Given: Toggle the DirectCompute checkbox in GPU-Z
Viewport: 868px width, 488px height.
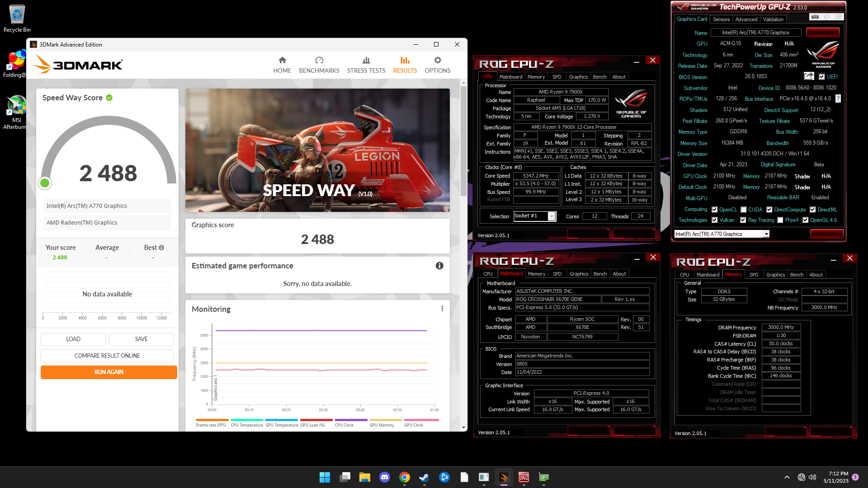Looking at the screenshot, I should tap(769, 210).
